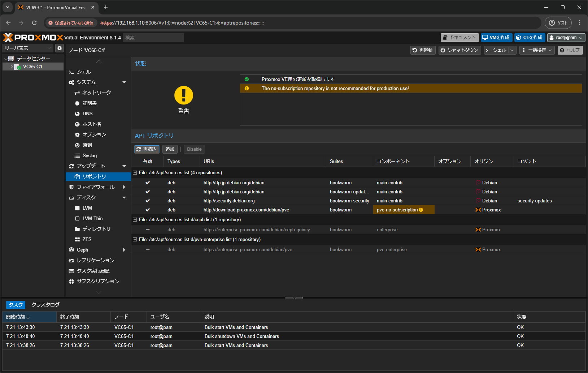Collapse ディスク section arrow

(124, 197)
